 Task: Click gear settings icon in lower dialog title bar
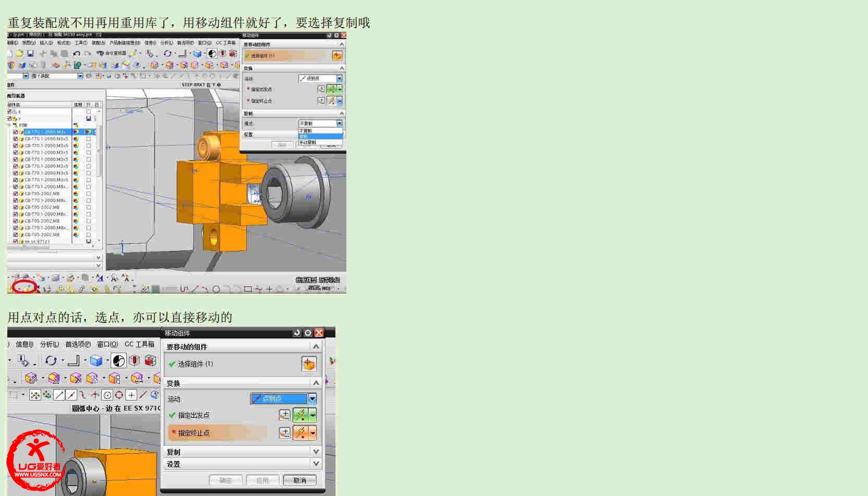[x=308, y=333]
